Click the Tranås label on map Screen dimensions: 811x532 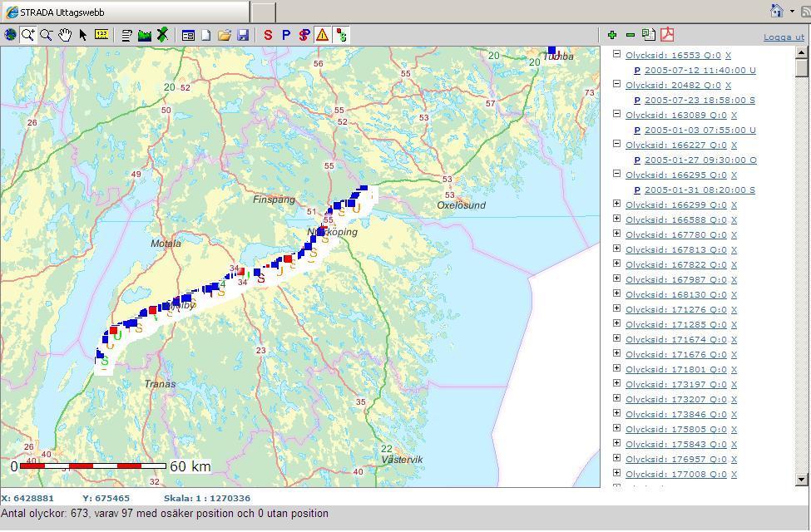[x=160, y=384]
